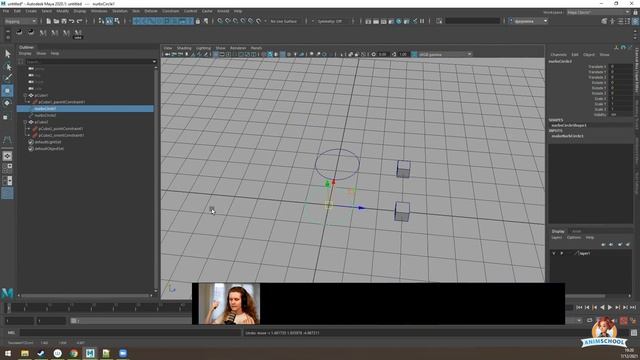Click the M shelf button with label
The width and height of the screenshot is (640, 360).
78,34
